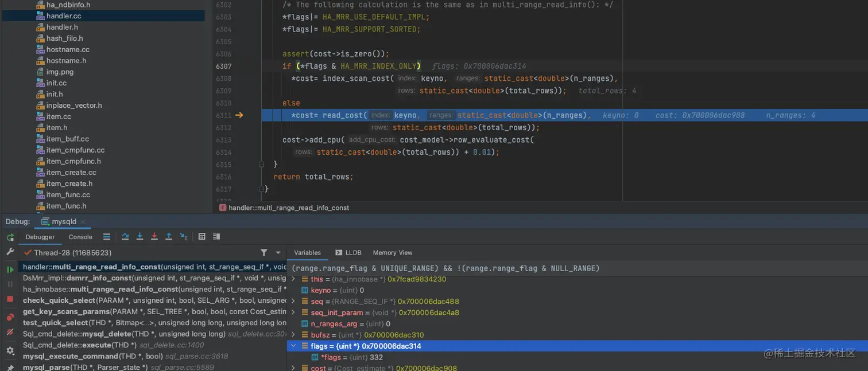Open inplace_vector.h file

click(x=74, y=106)
